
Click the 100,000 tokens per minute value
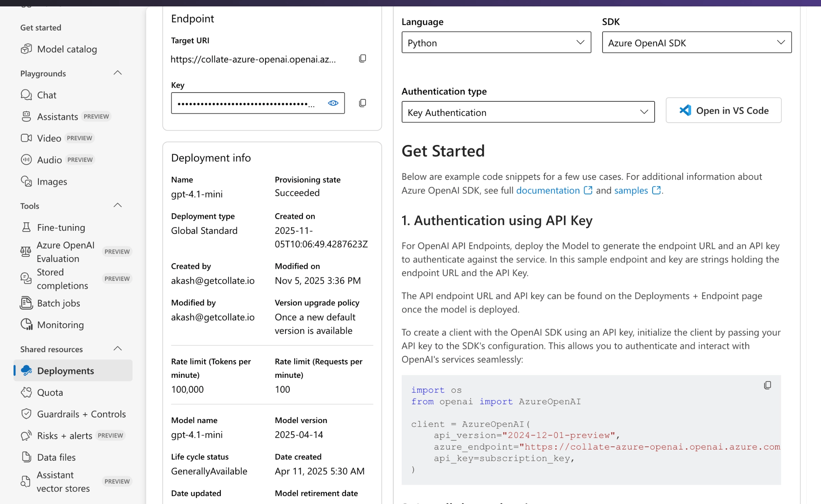(187, 389)
